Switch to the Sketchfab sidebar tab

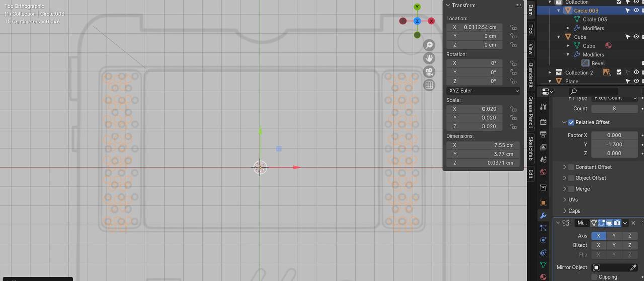click(530, 149)
